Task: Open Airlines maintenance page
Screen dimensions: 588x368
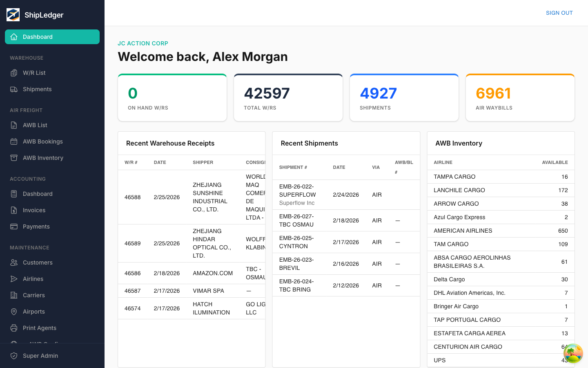Action: [52, 279]
